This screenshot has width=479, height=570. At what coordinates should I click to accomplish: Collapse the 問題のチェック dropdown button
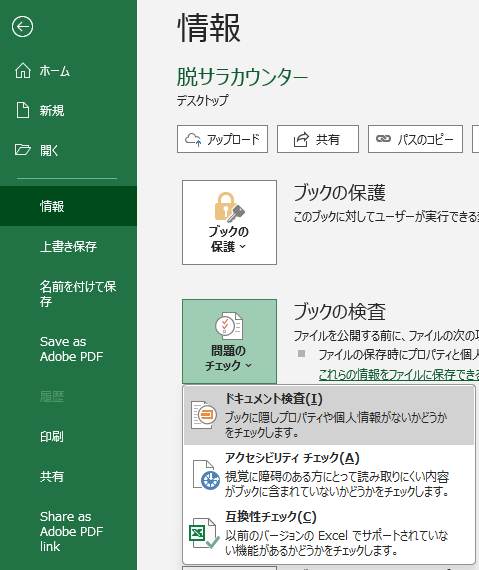pyautogui.click(x=229, y=341)
